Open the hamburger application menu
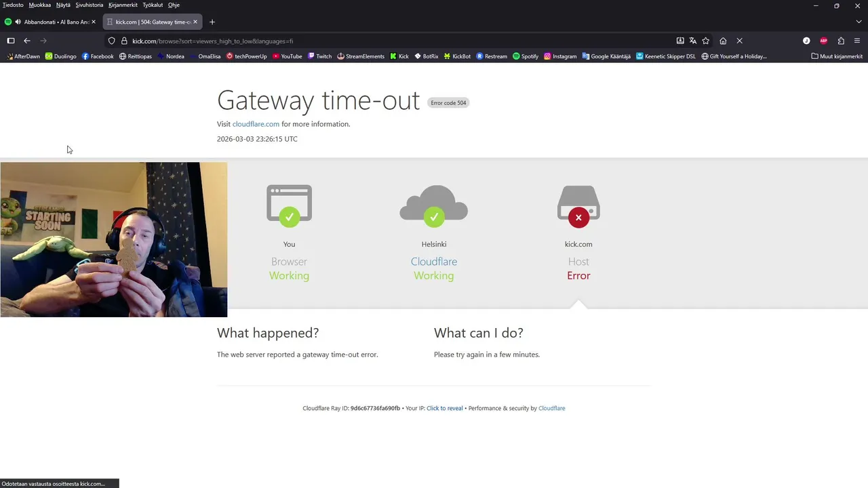Screen dimensions: 868x488 point(857,41)
